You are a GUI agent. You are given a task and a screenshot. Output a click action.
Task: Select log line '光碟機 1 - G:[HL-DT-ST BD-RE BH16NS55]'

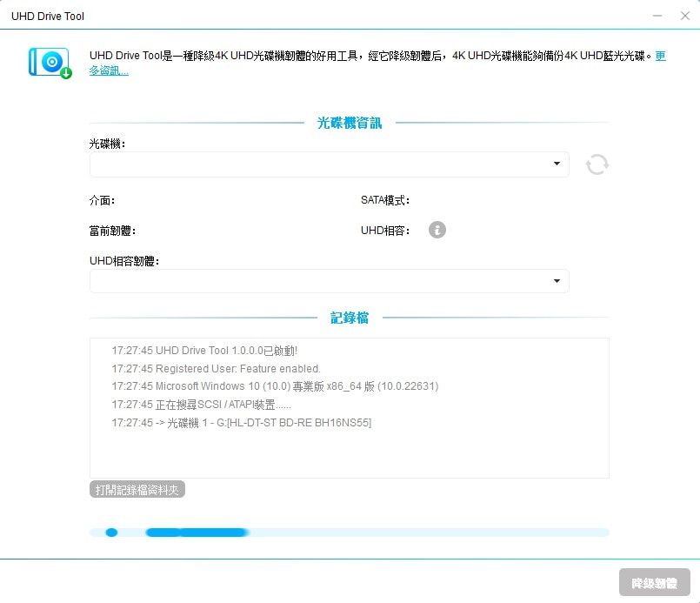pos(242,423)
